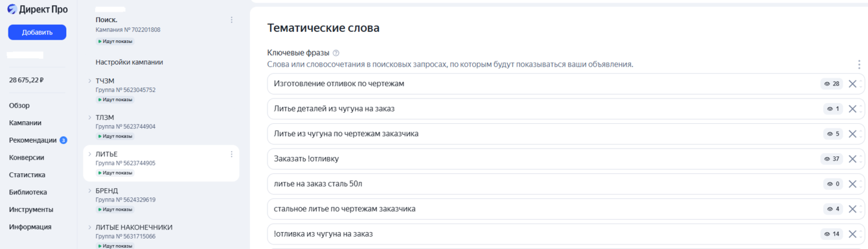
Task: Open Статистика in the left menu
Action: coord(27,174)
